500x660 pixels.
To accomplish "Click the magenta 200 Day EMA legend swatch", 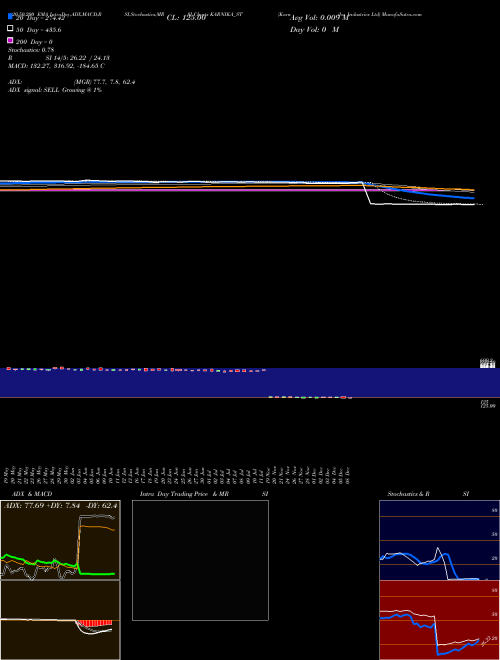I will [10, 40].
